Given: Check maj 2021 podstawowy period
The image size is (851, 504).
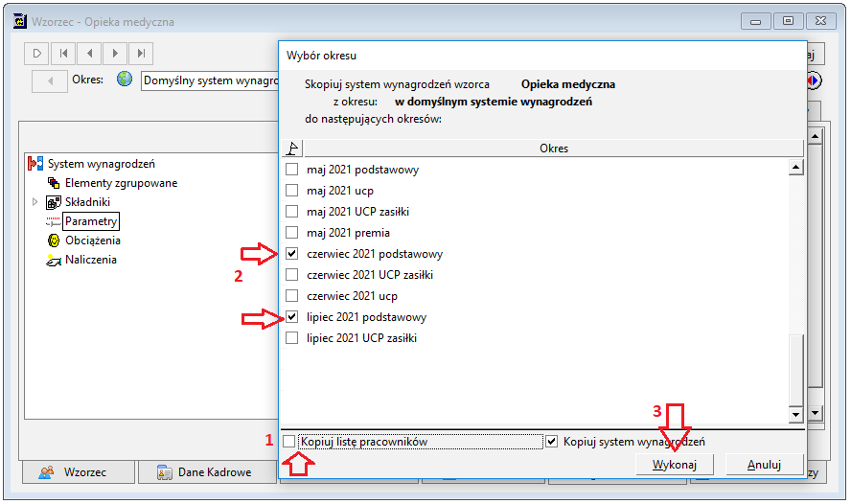Looking at the screenshot, I should 292,170.
